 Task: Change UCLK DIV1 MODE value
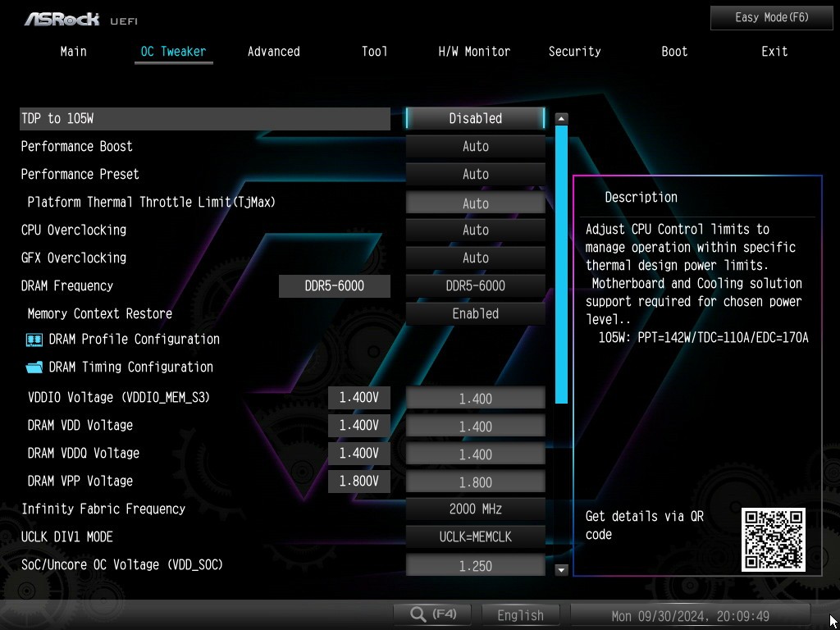click(475, 537)
